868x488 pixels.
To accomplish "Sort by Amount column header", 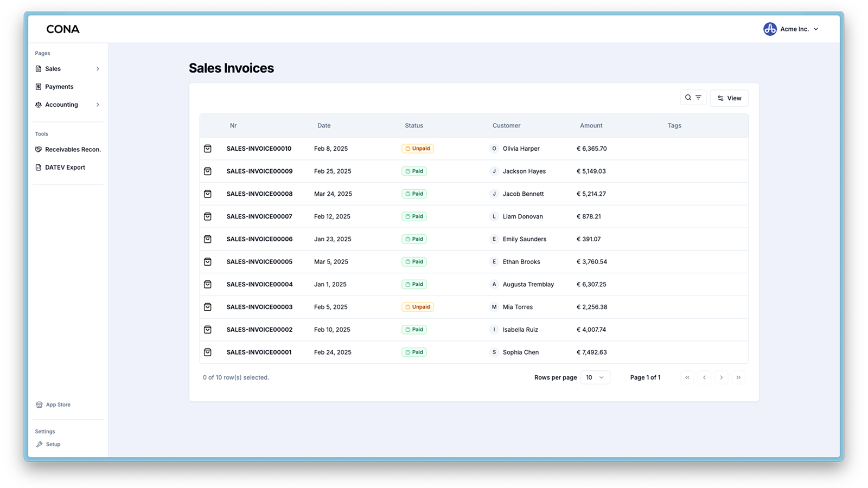I will 591,126.
